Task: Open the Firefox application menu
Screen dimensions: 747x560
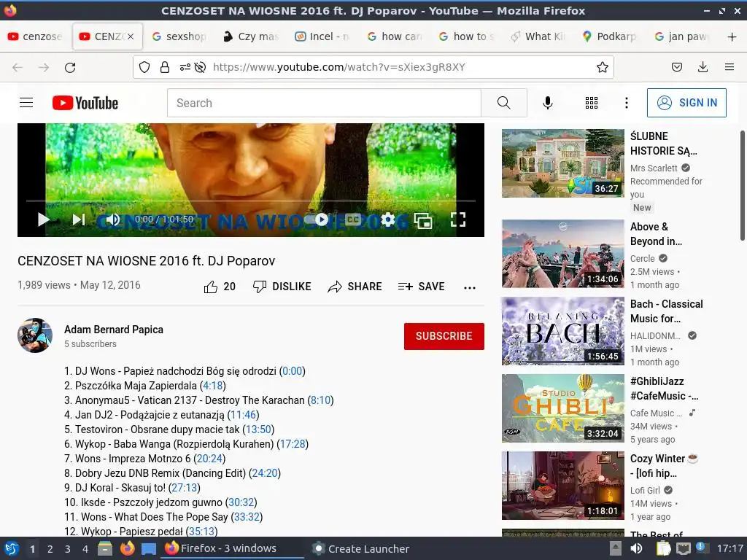Action: [729, 67]
